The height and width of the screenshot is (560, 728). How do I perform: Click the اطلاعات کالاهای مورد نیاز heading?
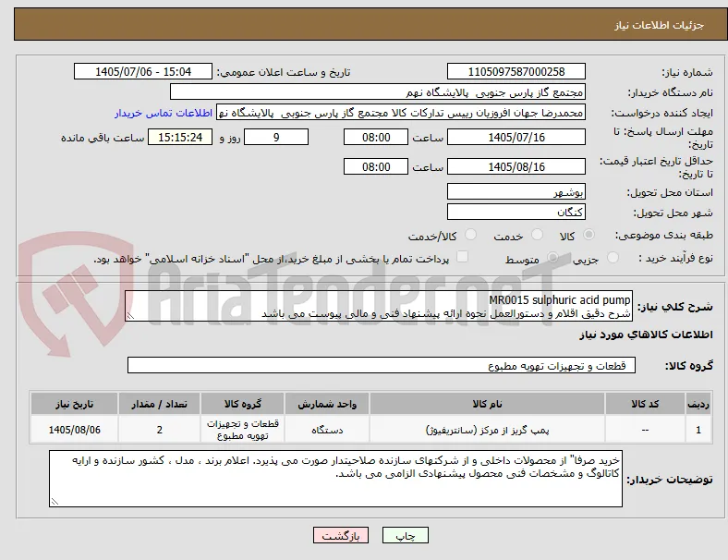[x=646, y=335]
